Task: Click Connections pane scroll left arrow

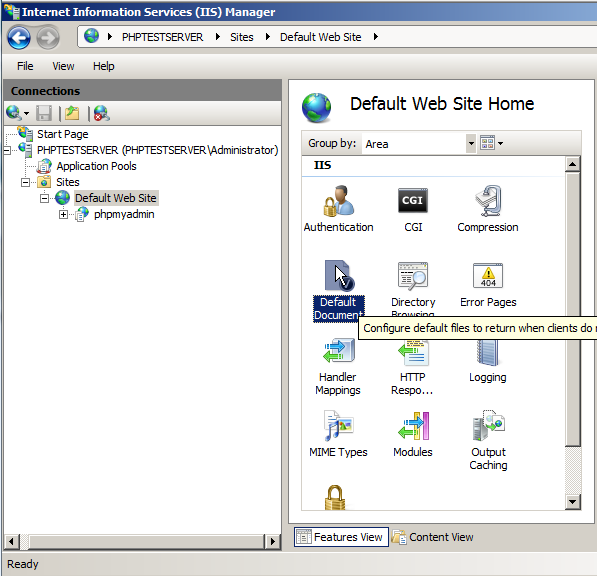Action: pyautogui.click(x=11, y=541)
